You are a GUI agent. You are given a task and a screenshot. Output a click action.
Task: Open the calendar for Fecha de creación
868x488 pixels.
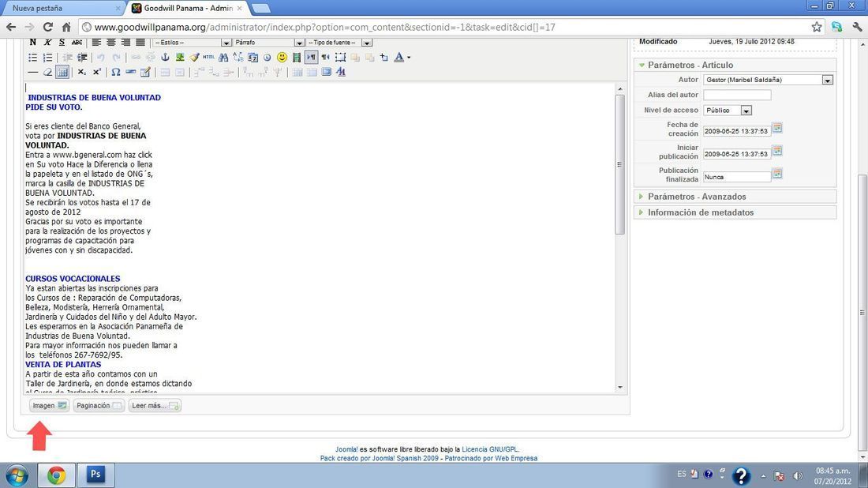(x=777, y=128)
